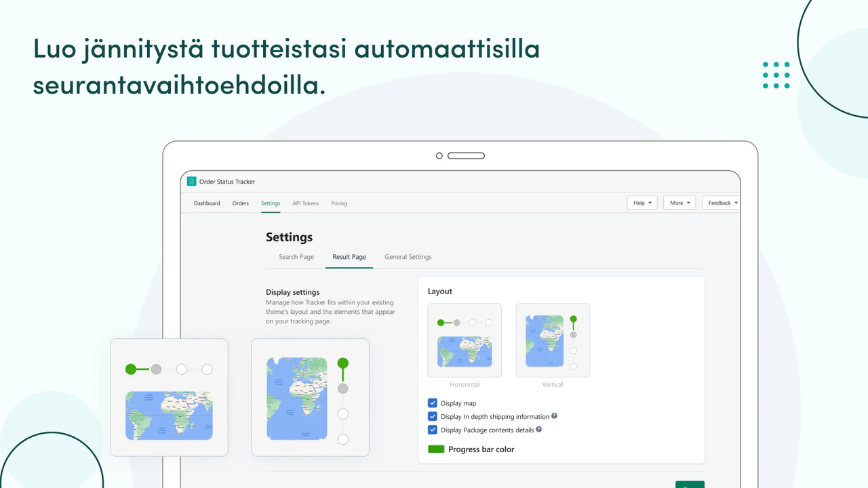
Task: Click the green Progress bar color swatch
Action: pyautogui.click(x=436, y=449)
